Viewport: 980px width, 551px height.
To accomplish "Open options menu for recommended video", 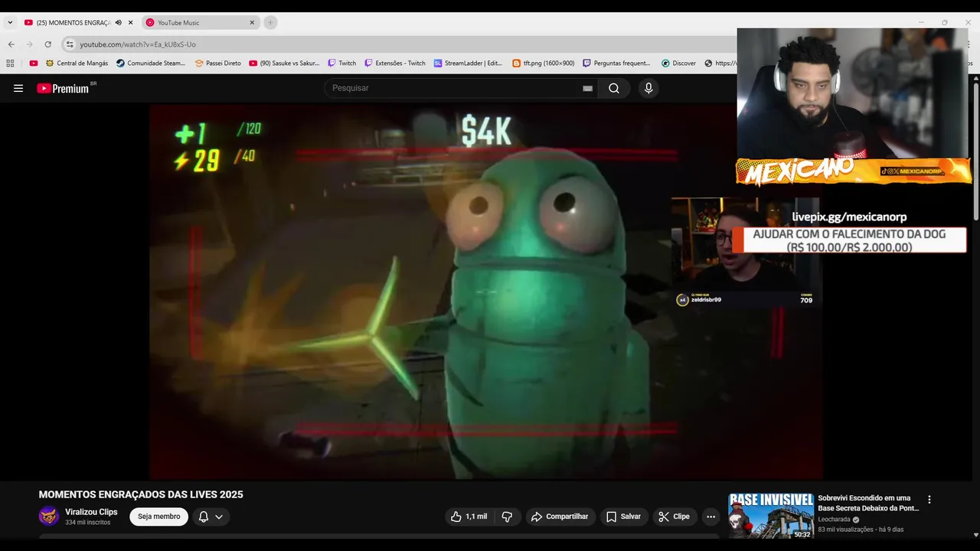I will [929, 500].
